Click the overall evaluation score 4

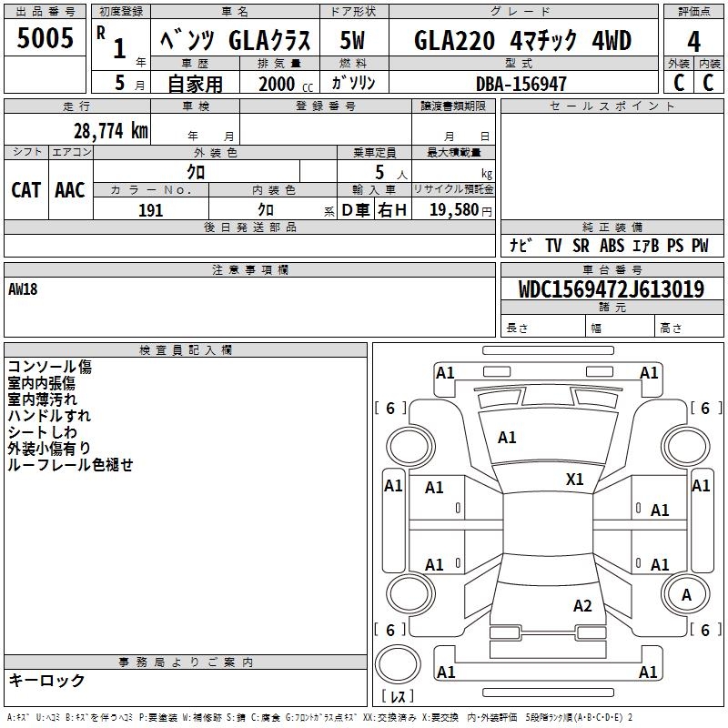[693, 41]
